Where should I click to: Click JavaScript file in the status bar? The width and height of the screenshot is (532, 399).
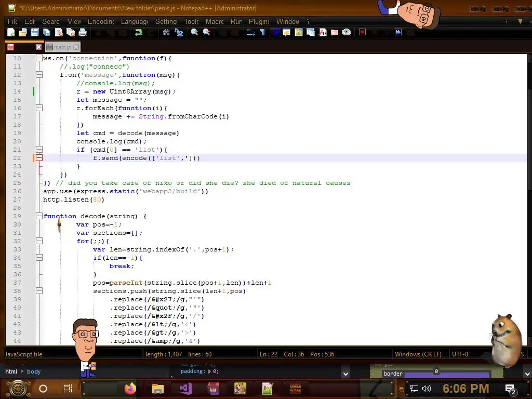click(x=24, y=354)
